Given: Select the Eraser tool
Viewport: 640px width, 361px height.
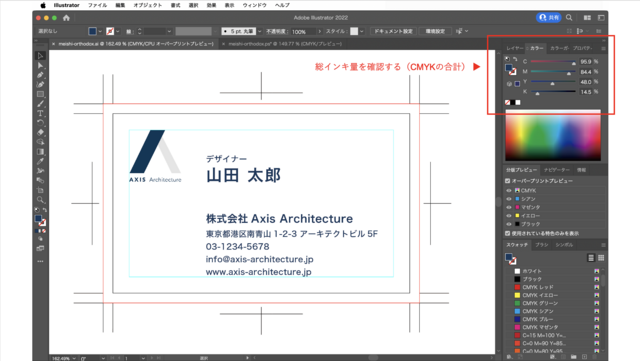Looking at the screenshot, I should point(40,132).
